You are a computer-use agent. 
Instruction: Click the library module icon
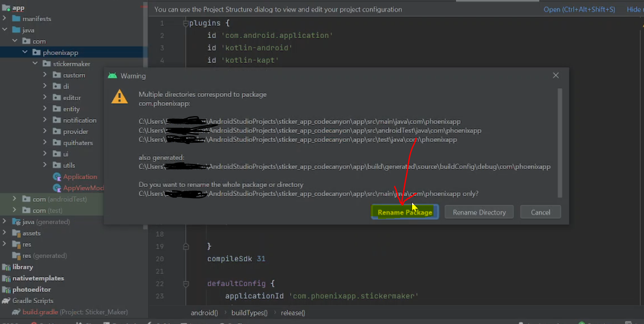coord(6,267)
